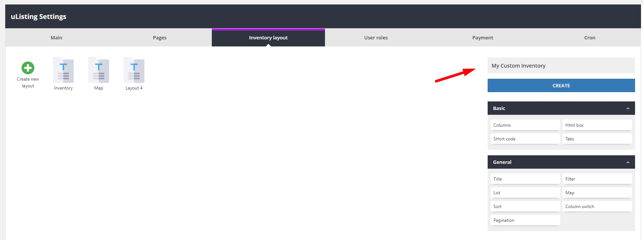
Task: Open the Layout 4 icon
Action: coord(134,71)
